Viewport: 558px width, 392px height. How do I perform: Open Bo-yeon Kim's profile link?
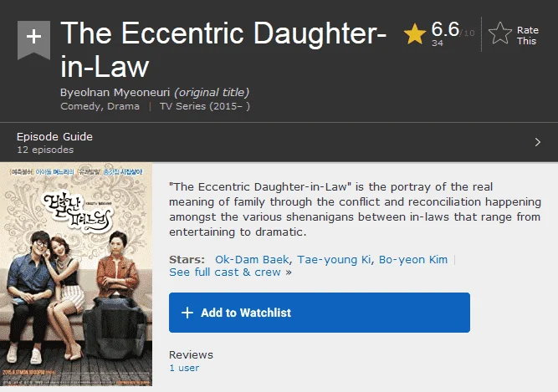pos(412,259)
